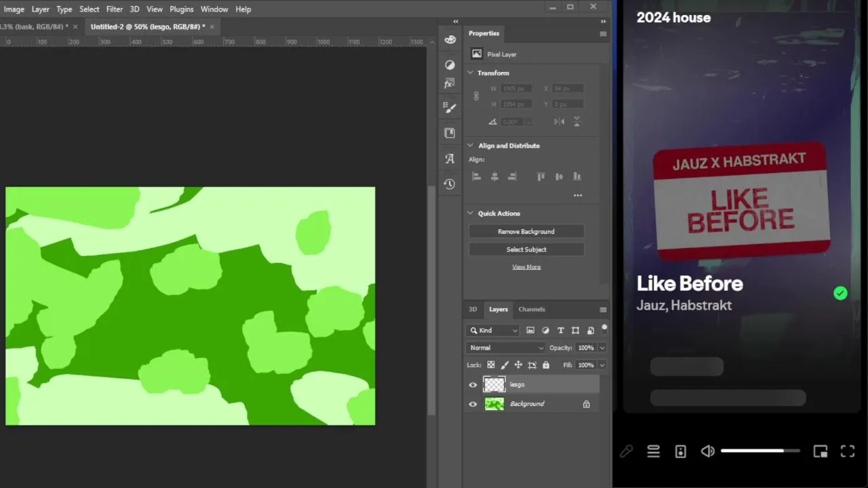
Task: Collapse the Quick Actions section
Action: click(470, 213)
